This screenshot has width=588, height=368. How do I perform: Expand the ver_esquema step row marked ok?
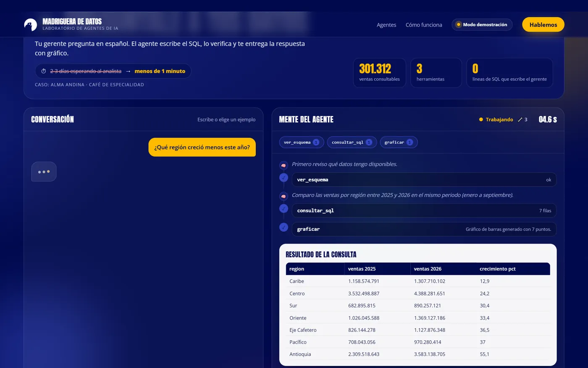[x=424, y=180]
